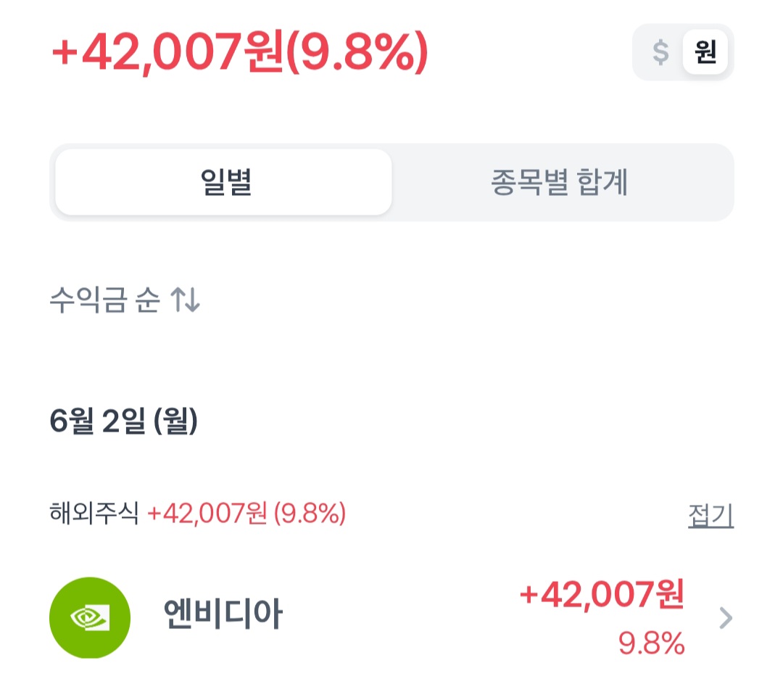Select the 원 currency option

(x=705, y=52)
